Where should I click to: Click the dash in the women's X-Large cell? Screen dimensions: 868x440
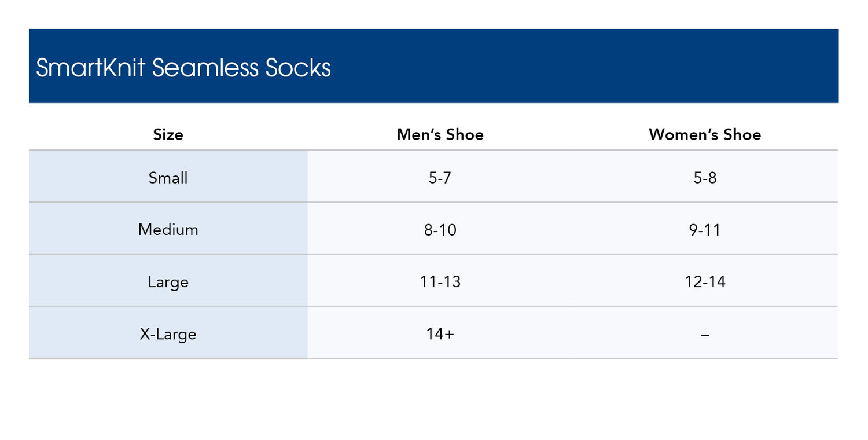pos(705,335)
